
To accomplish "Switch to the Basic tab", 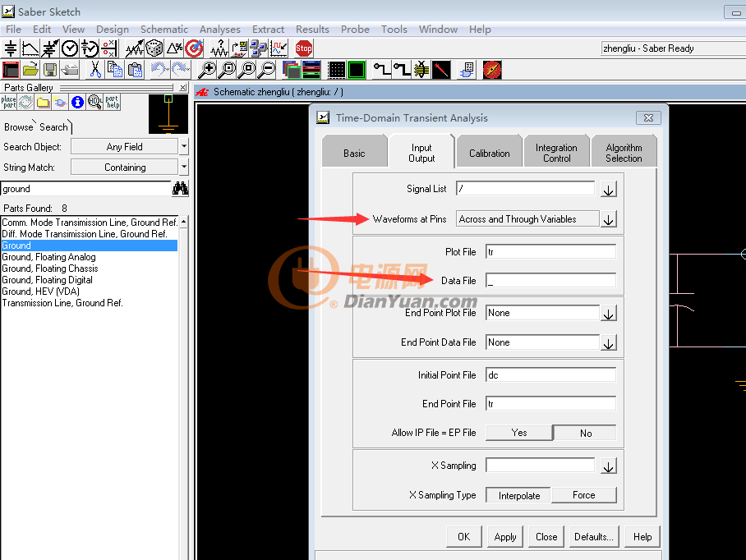I will [x=354, y=153].
